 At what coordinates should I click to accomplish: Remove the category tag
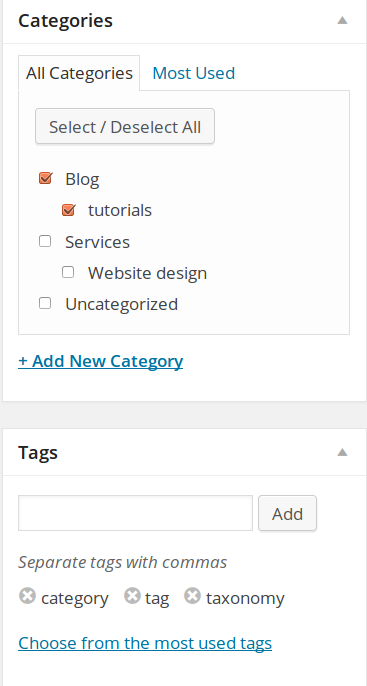27,596
